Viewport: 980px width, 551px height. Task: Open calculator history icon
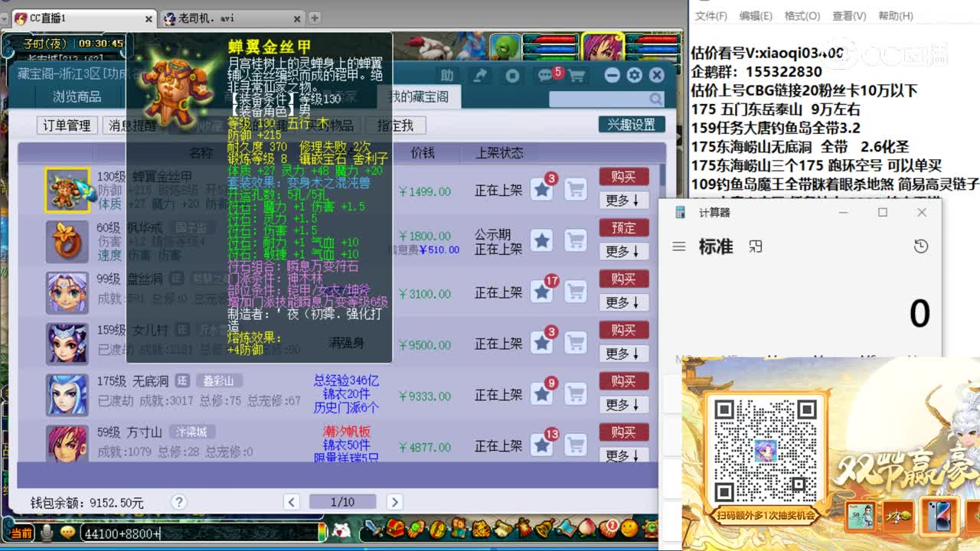tap(921, 246)
